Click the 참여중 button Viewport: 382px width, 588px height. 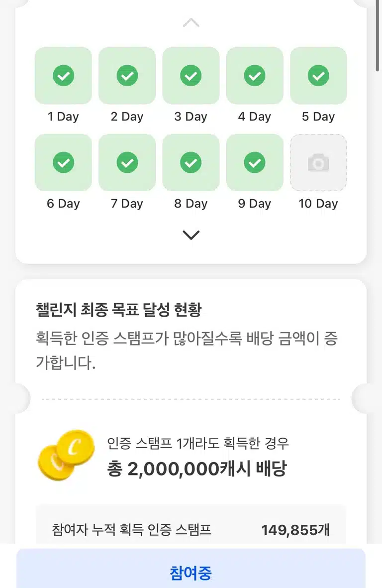(191, 569)
